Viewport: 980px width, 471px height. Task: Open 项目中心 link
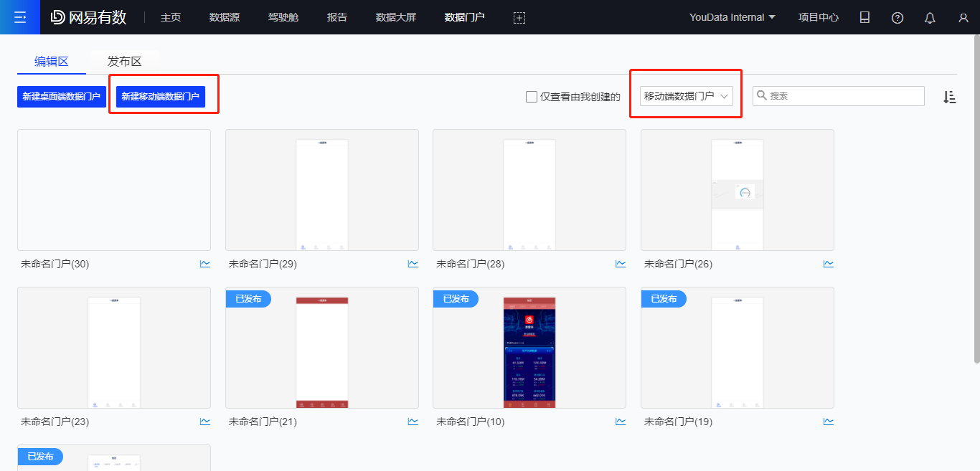[819, 17]
